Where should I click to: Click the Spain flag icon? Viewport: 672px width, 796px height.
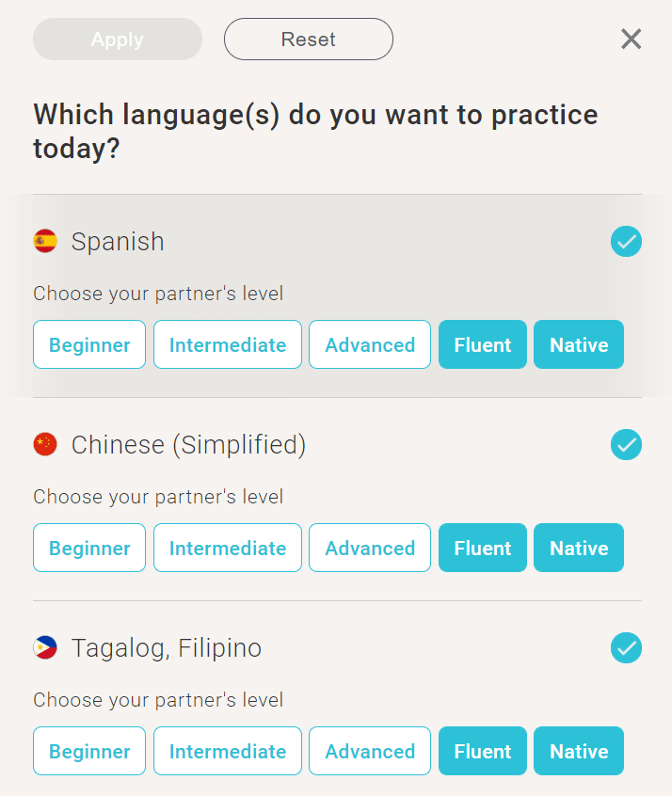pos(45,242)
